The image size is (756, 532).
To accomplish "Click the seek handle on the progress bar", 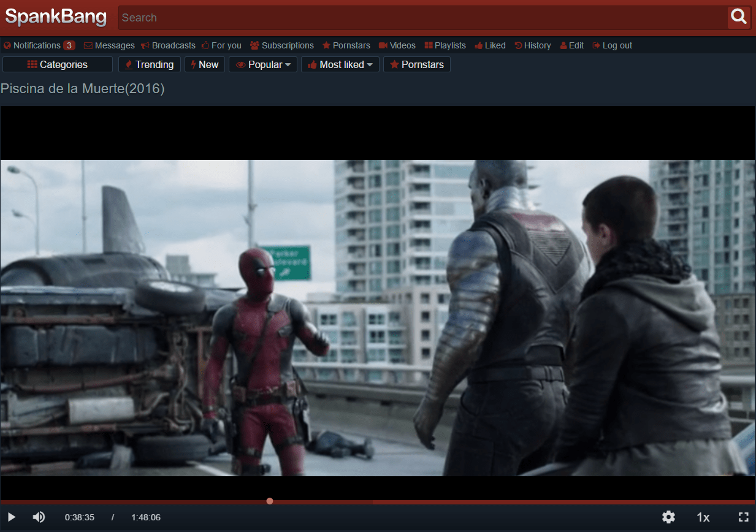I will tap(270, 501).
